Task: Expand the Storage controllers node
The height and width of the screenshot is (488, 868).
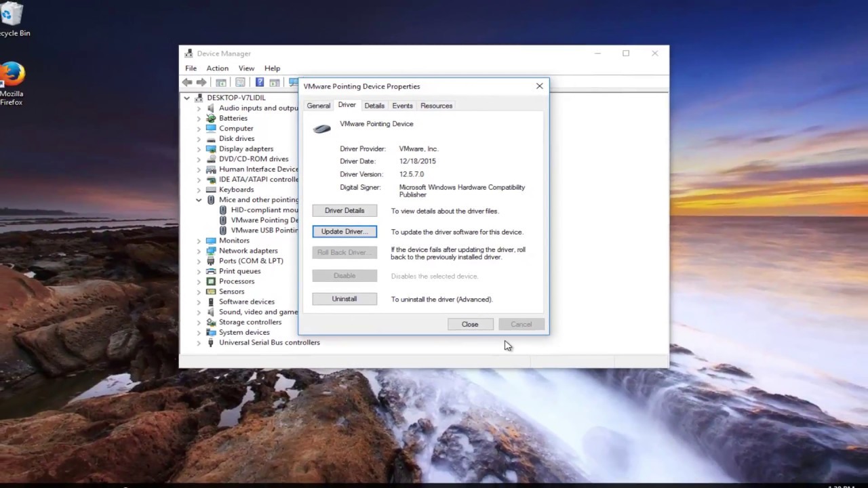Action: tap(199, 322)
